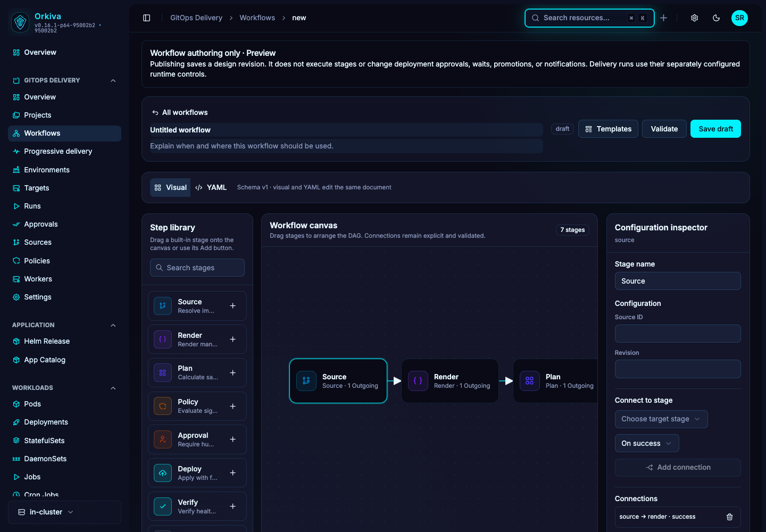The height and width of the screenshot is (532, 766).
Task: Select the Render node on canvas
Action: [450, 381]
